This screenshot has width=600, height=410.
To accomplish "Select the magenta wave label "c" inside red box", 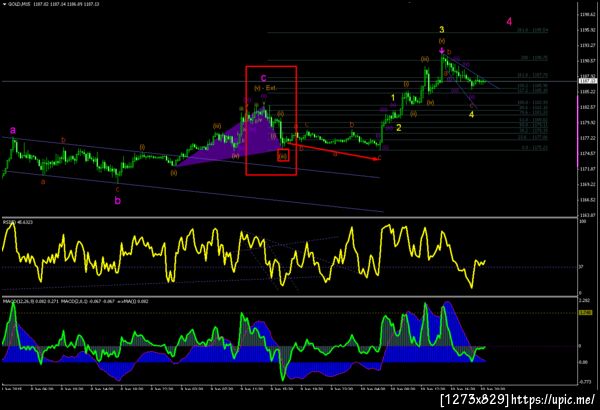I will click(x=263, y=78).
